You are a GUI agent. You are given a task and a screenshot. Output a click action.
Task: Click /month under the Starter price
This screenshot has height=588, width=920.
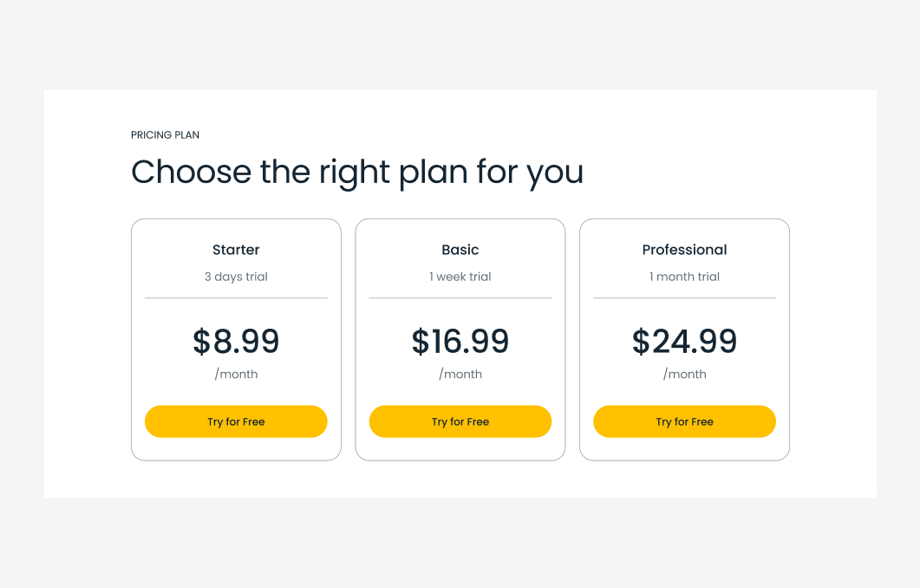(236, 374)
